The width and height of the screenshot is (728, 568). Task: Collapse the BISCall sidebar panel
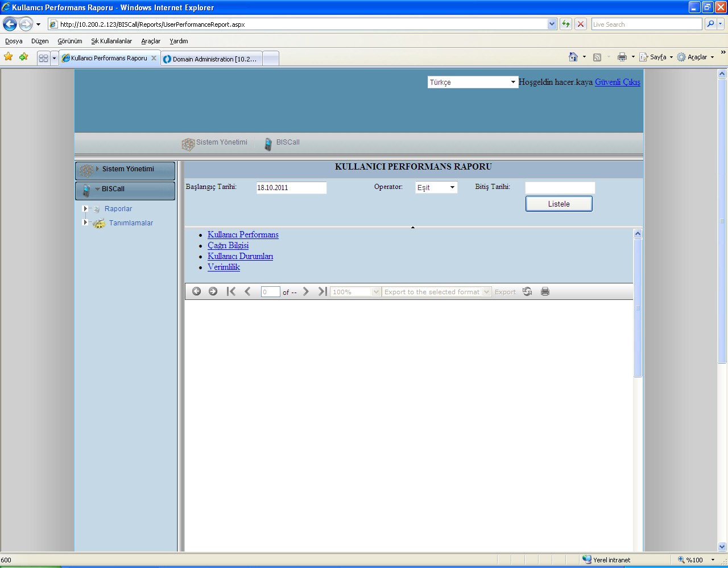pos(125,190)
